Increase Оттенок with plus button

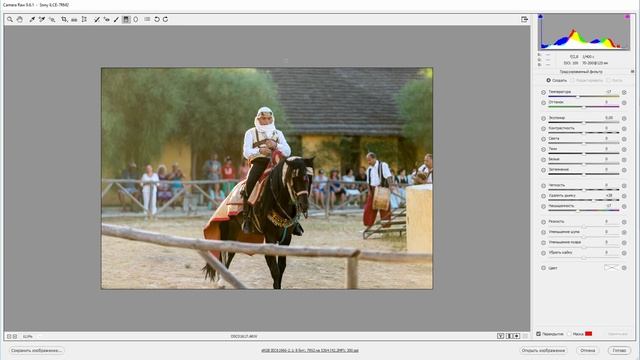(624, 103)
